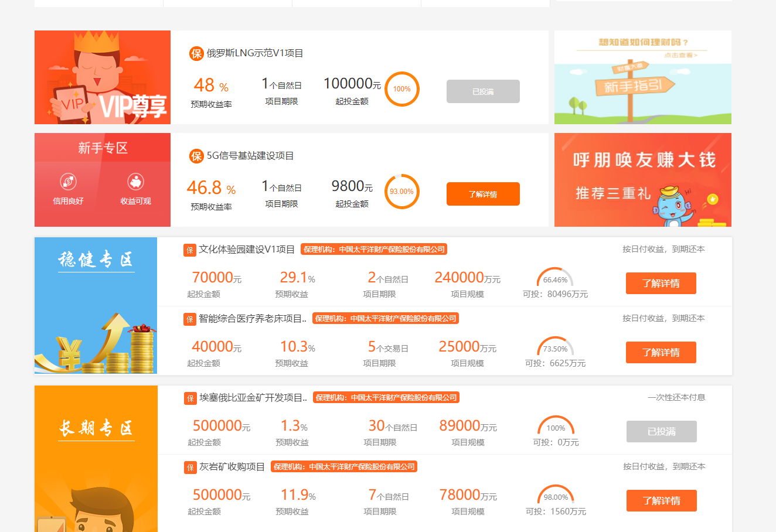Click 了解详情 for 文化体验园建设V1项目
Screen dimensions: 776x532
tap(661, 283)
